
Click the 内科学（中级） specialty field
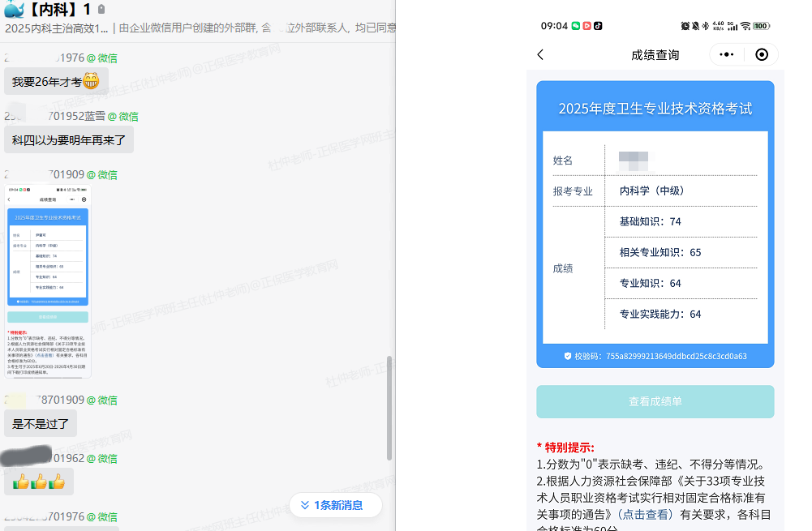click(651, 191)
